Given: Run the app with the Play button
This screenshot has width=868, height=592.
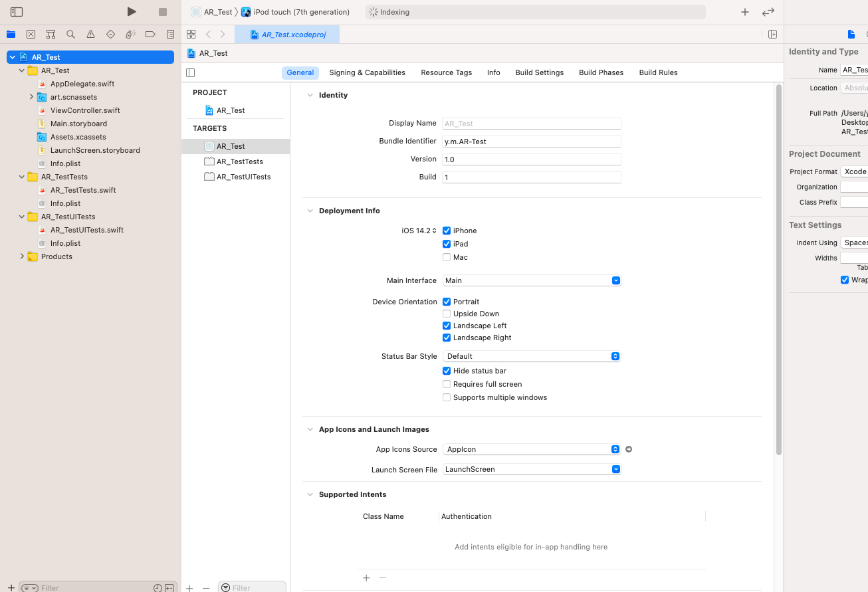Looking at the screenshot, I should coord(131,11).
